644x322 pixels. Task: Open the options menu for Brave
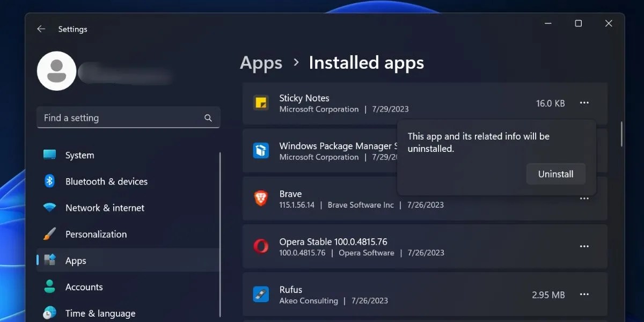click(584, 199)
